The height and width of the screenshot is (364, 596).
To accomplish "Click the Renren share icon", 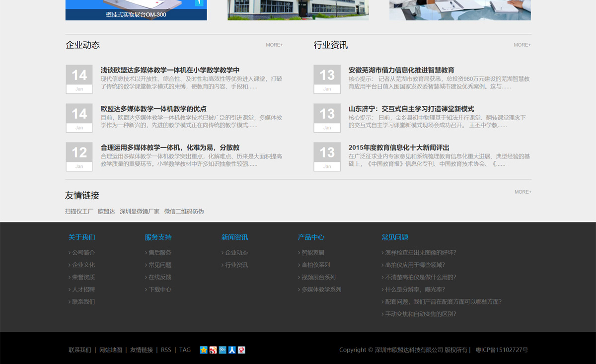I will [231, 350].
